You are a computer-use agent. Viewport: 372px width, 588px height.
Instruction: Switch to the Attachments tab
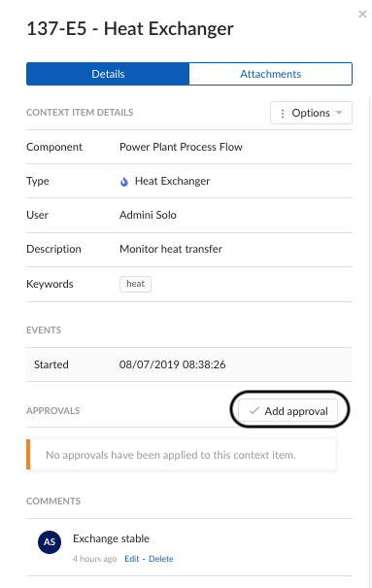(270, 74)
